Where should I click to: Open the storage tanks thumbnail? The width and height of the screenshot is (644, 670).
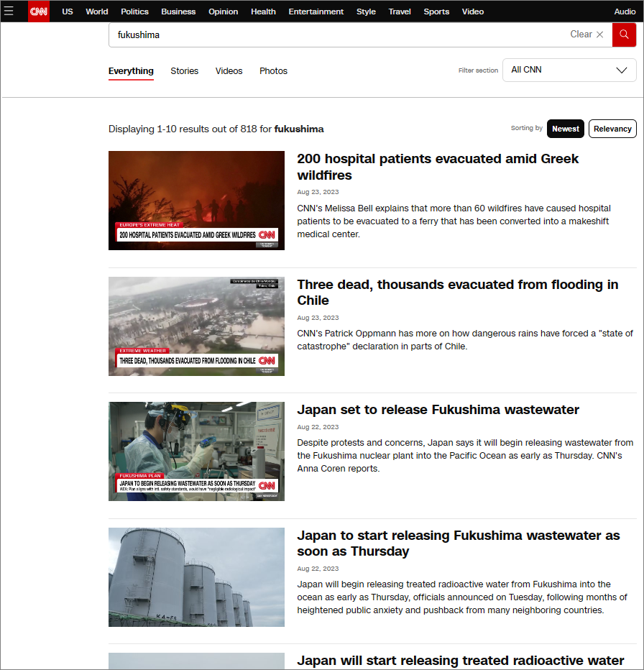[196, 577]
